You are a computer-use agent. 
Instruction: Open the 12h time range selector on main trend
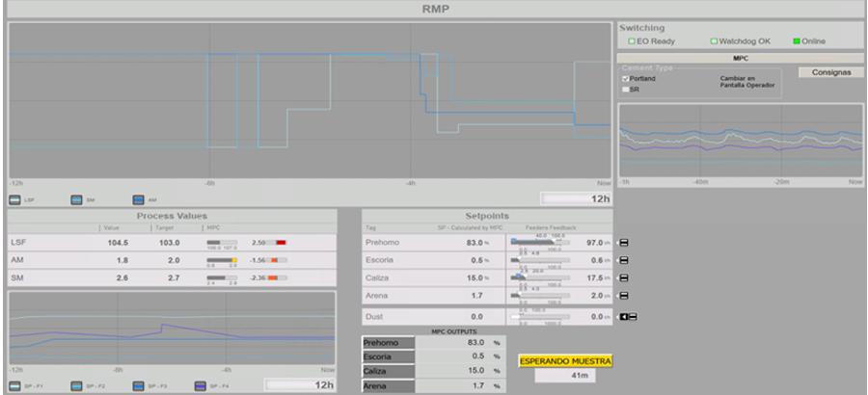pyautogui.click(x=576, y=198)
